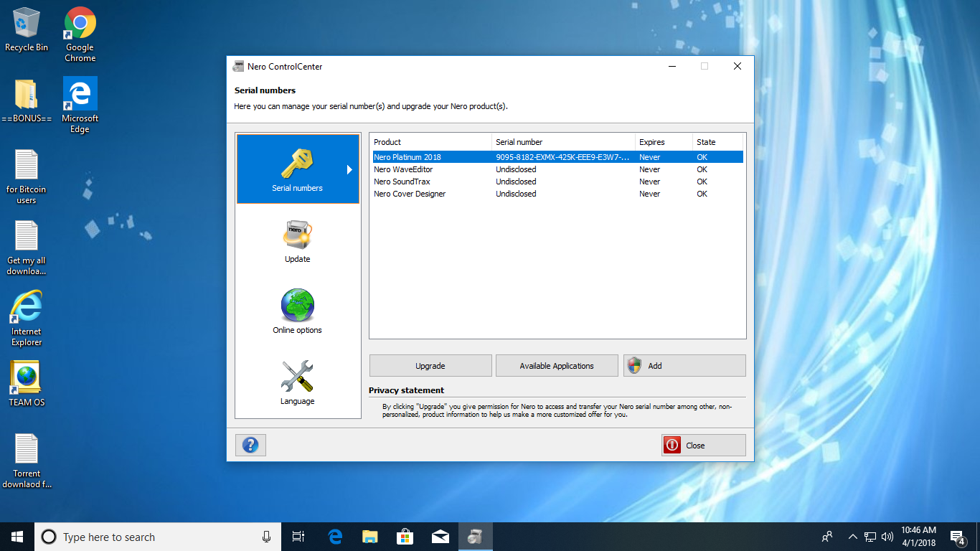Click the Close button with red icon
The image size is (980, 551).
tap(704, 445)
